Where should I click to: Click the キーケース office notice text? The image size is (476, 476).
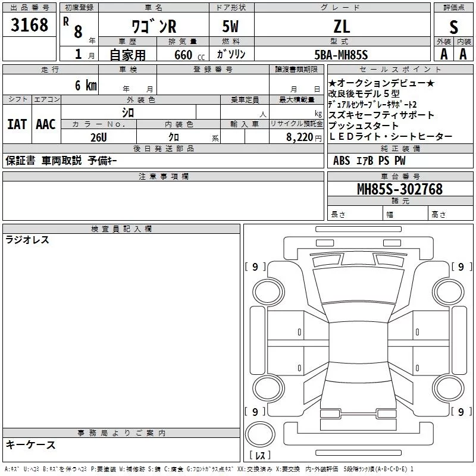pos(30,444)
